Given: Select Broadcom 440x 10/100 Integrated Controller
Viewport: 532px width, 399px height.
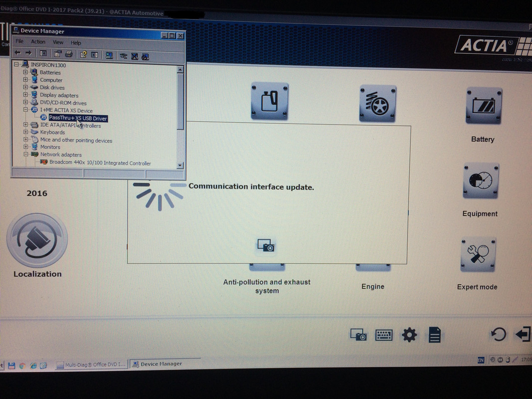Looking at the screenshot, I should [x=100, y=163].
